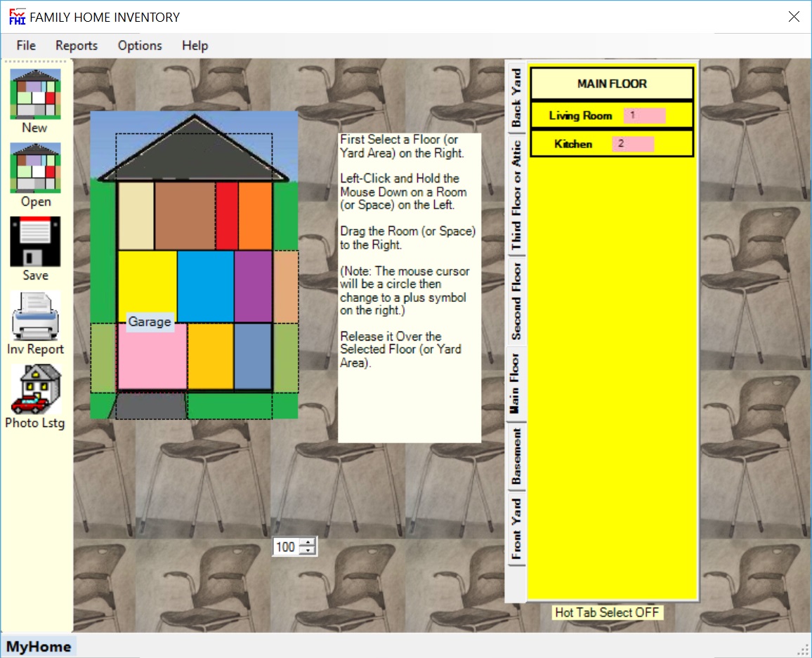Click the steel blue room on the main floor

[x=253, y=355]
